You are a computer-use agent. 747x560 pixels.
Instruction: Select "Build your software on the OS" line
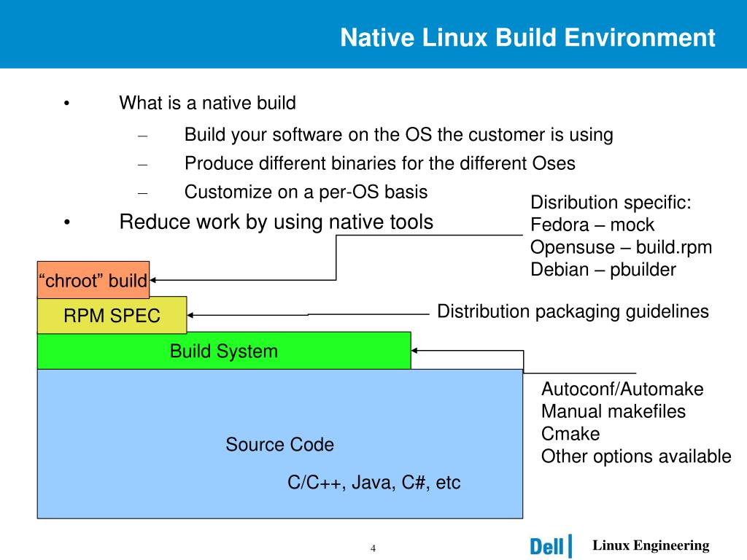point(398,135)
